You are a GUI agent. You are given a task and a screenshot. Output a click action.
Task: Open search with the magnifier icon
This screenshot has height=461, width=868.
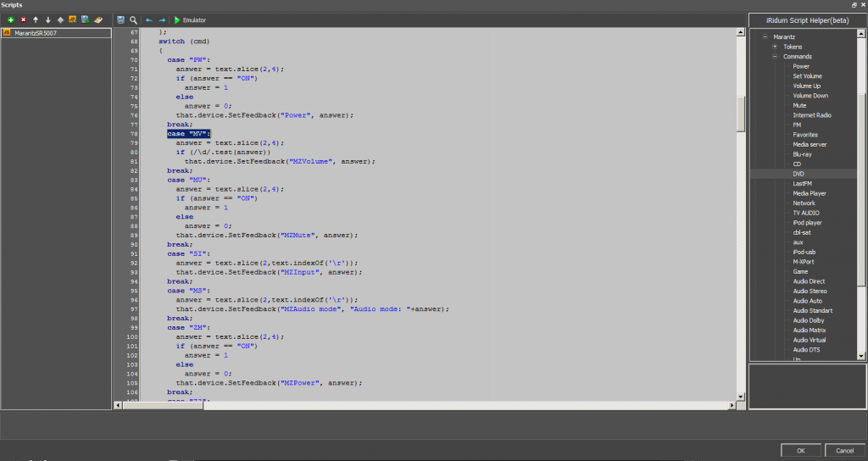pos(133,19)
